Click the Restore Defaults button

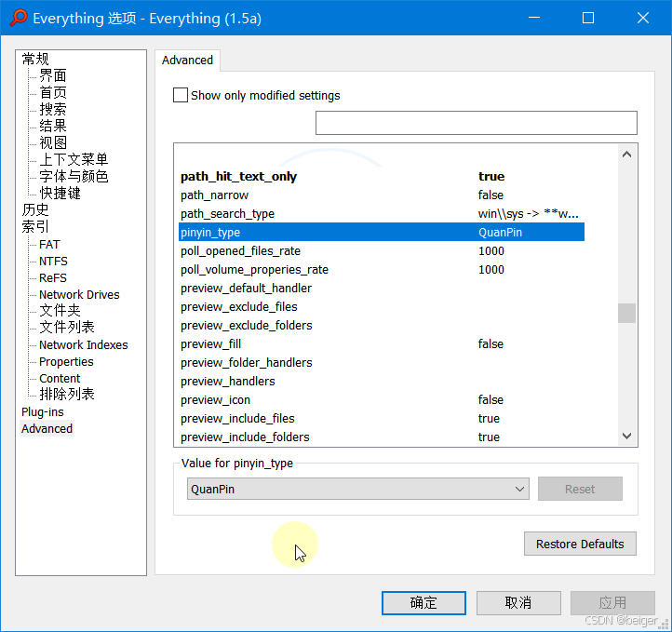pyautogui.click(x=580, y=544)
